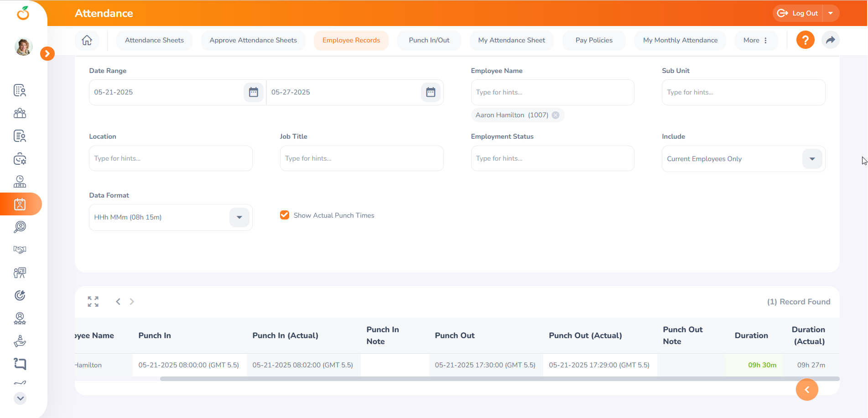Remove Aaron Hamilton (1007) employee chip
Viewport: 868px width, 418px height.
tap(556, 115)
